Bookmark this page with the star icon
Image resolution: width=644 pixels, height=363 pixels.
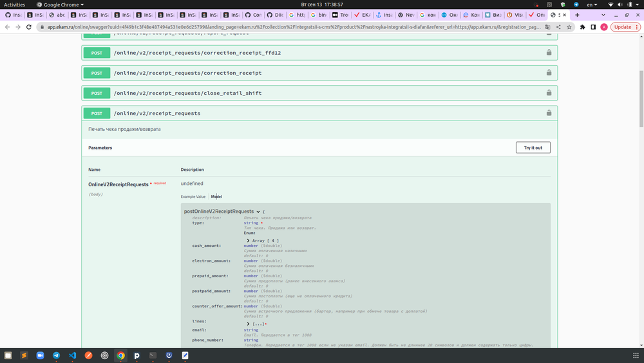[570, 27]
